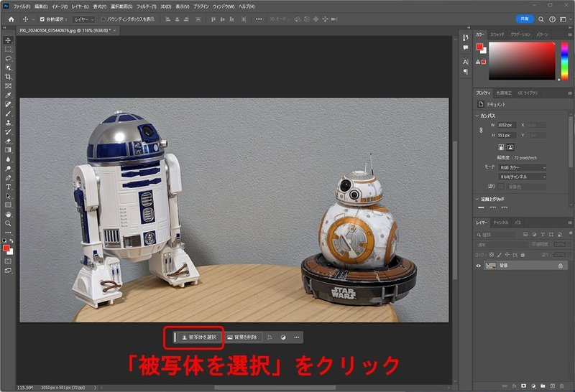Collapse the 定規とグリッド section
This screenshot has height=392, width=575.
(477, 200)
